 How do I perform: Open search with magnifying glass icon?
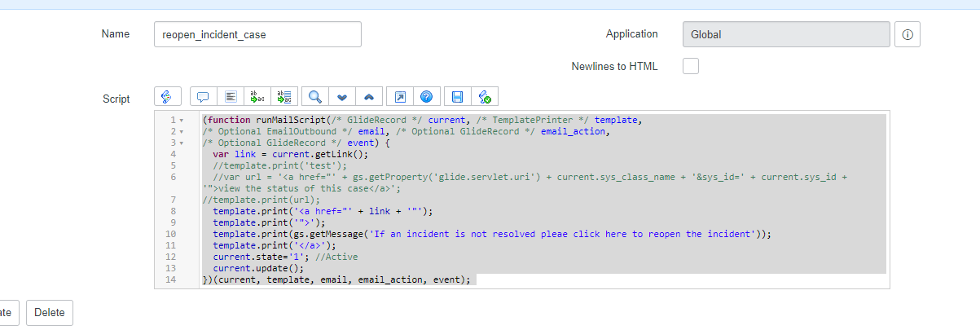click(x=314, y=97)
